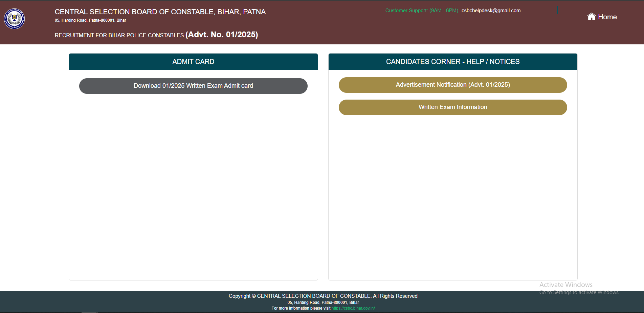Go to the Home page link text

[607, 17]
